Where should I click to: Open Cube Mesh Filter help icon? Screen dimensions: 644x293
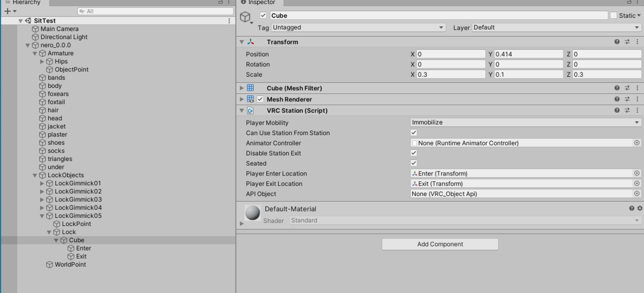coord(617,88)
